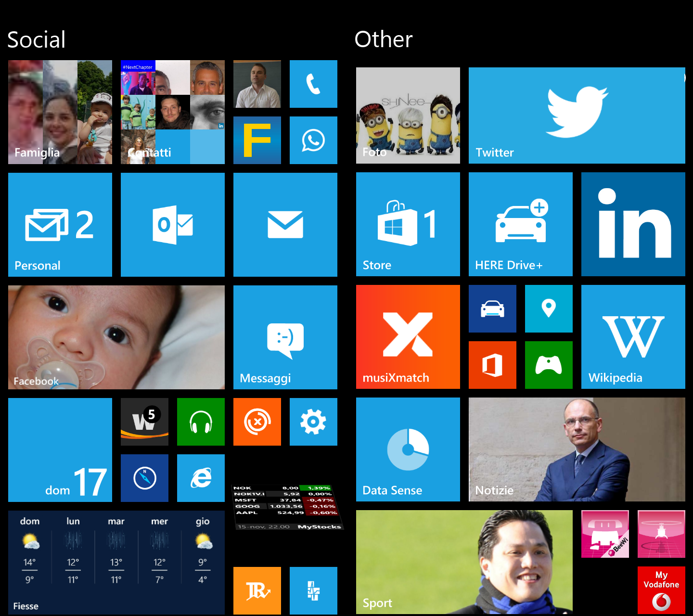Open the Phone dialer tile

coord(313,84)
